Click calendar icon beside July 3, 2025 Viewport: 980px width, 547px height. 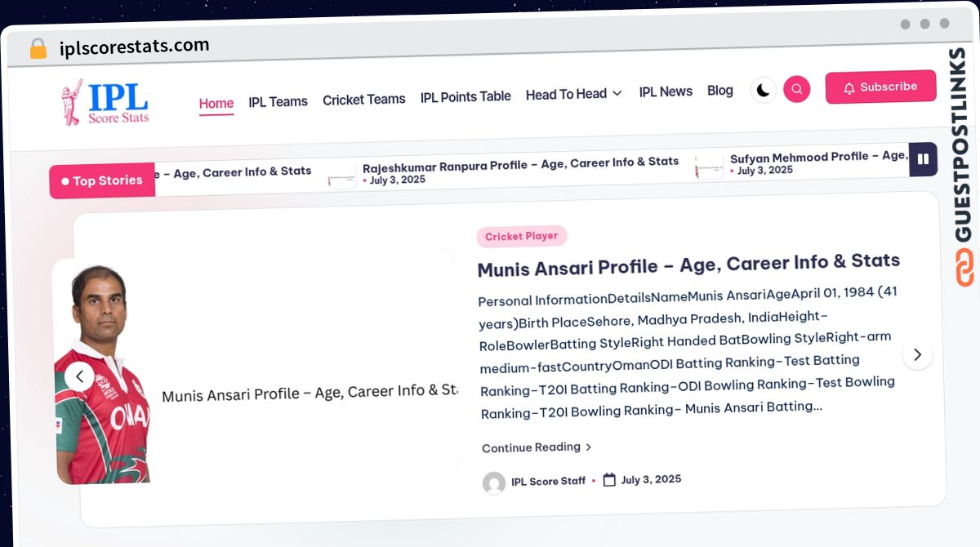(x=609, y=480)
